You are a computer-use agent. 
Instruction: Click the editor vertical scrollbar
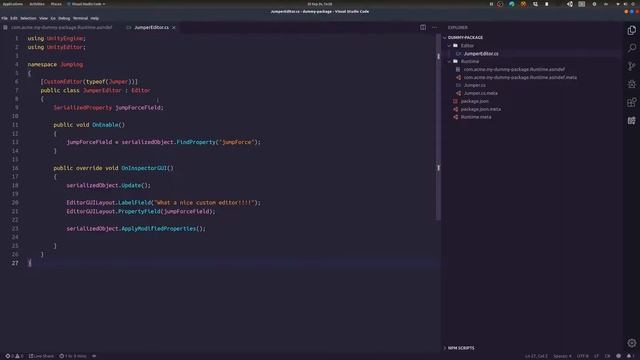438,127
